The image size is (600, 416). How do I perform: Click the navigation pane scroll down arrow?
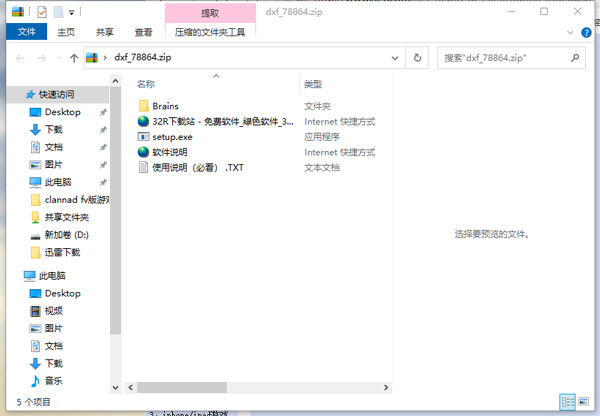click(x=116, y=388)
